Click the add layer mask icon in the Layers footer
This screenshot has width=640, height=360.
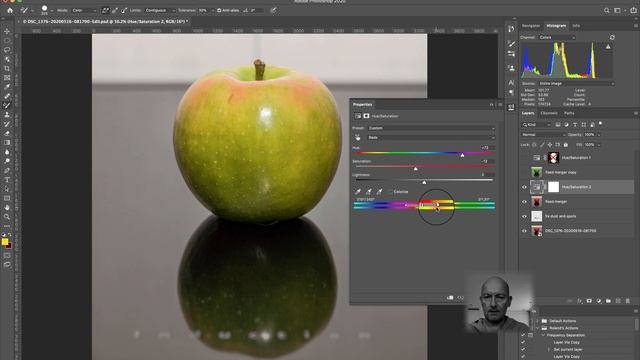(x=589, y=301)
